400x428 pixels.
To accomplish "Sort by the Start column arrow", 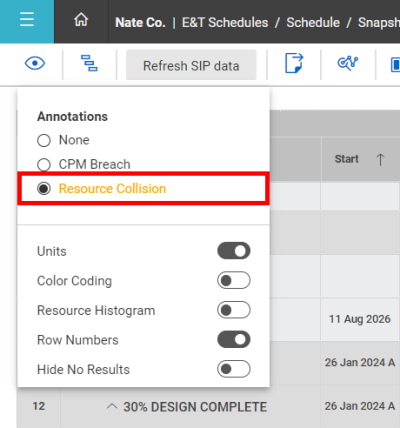I will click(x=380, y=159).
